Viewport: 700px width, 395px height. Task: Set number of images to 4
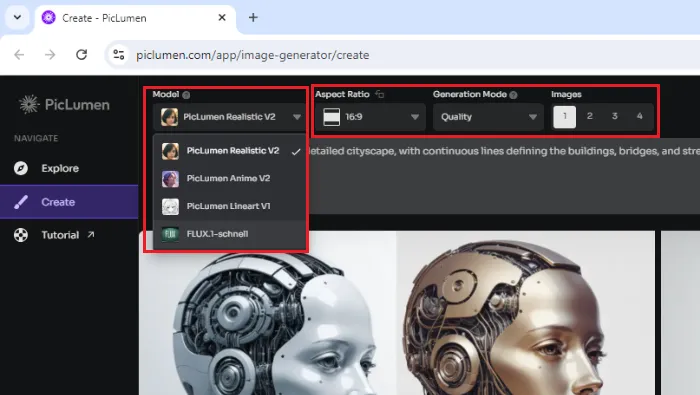[640, 116]
